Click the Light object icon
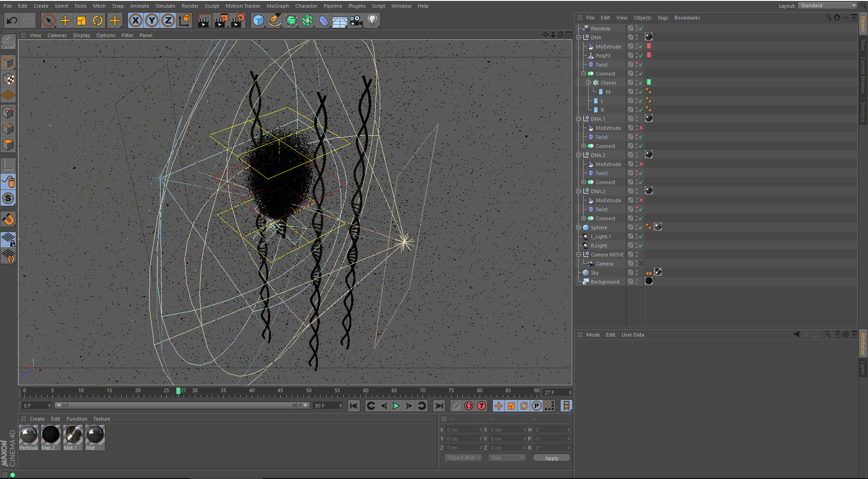This screenshot has height=479, width=868. pyautogui.click(x=373, y=20)
